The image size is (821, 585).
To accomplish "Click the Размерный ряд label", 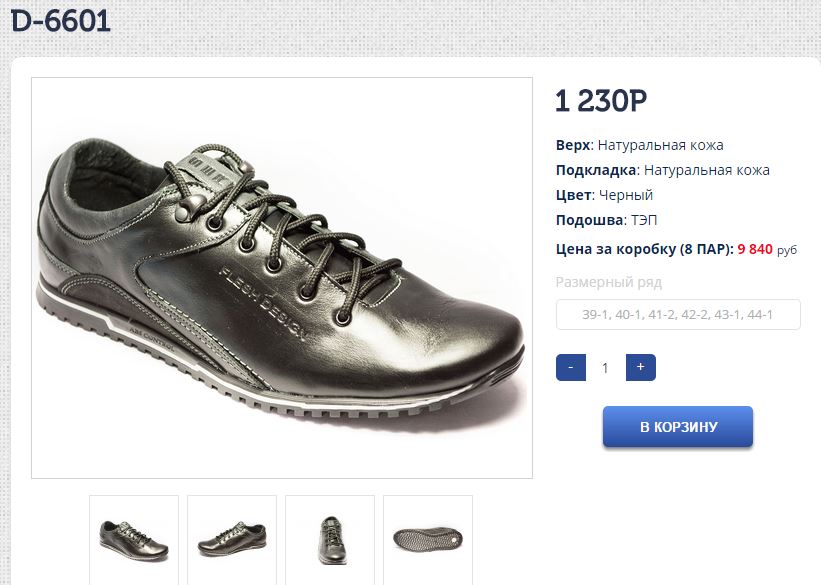I will pos(608,282).
